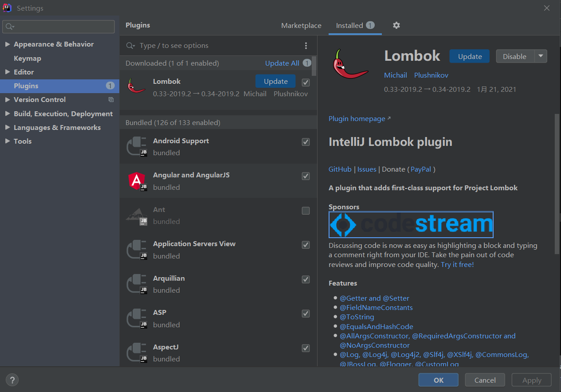Focus the 'Type / to see options' plugin search
The height and width of the screenshot is (392, 561).
(x=217, y=46)
